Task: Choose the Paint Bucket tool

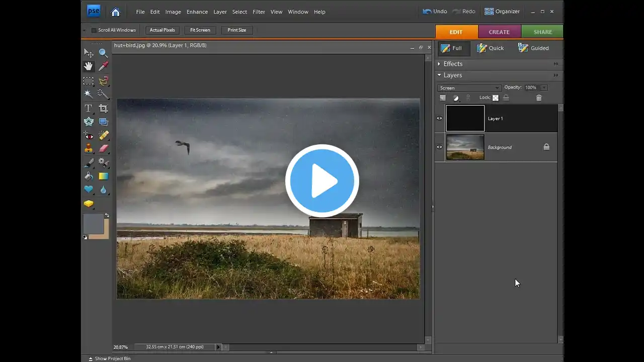Action: click(89, 176)
